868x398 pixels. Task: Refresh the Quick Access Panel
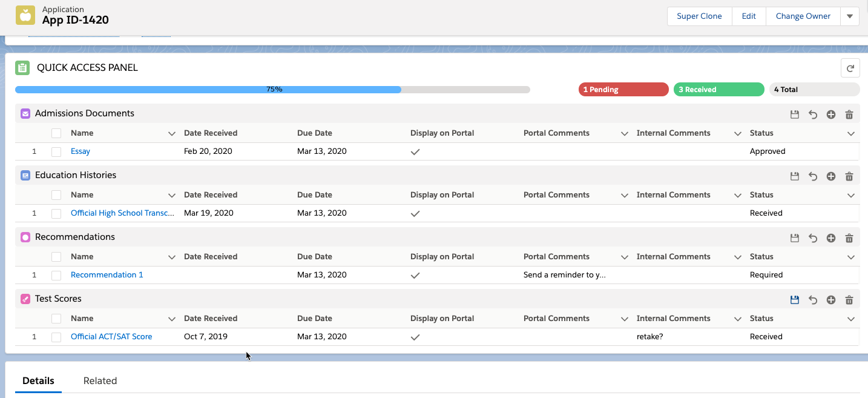850,68
